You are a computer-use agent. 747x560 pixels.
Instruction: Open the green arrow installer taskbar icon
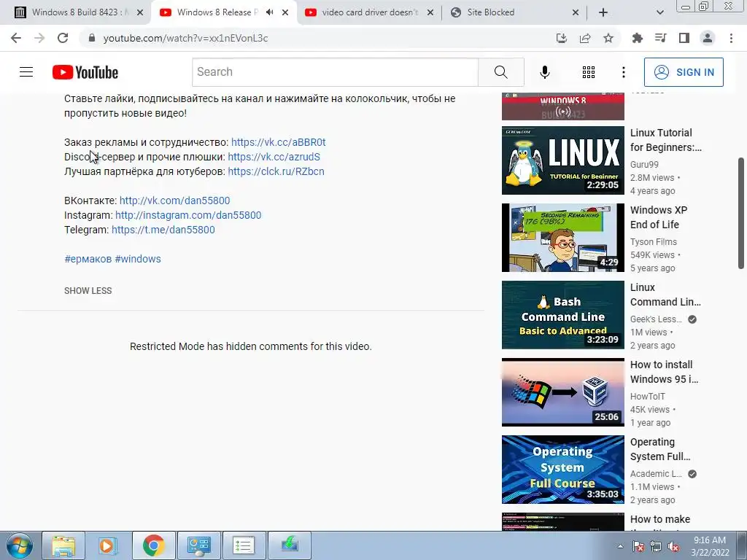(289, 545)
